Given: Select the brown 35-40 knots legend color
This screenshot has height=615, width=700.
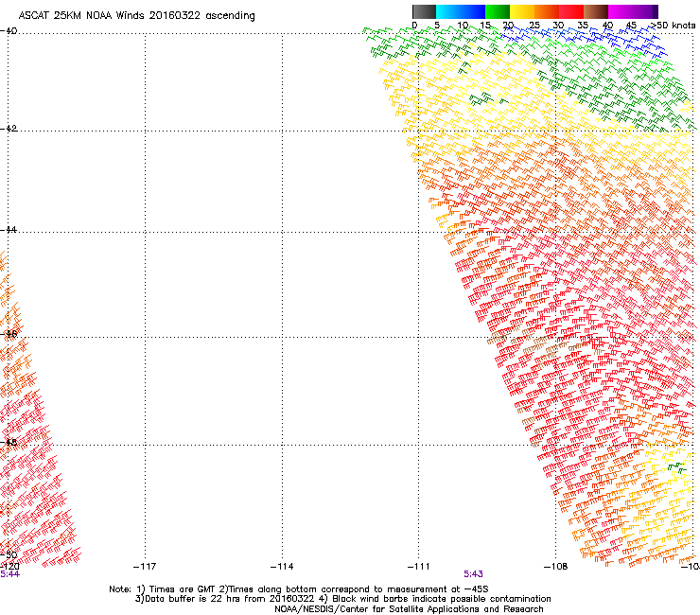Looking at the screenshot, I should [x=596, y=11].
